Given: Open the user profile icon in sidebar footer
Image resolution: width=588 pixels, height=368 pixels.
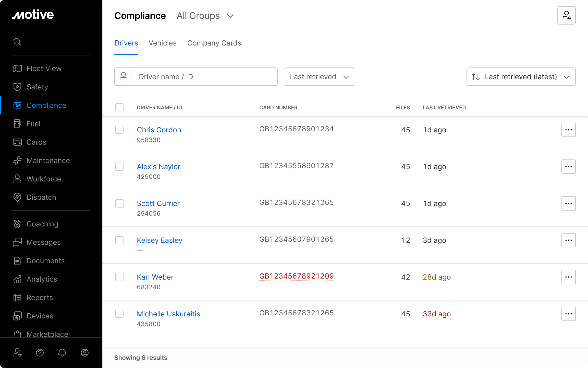Looking at the screenshot, I should pyautogui.click(x=85, y=353).
